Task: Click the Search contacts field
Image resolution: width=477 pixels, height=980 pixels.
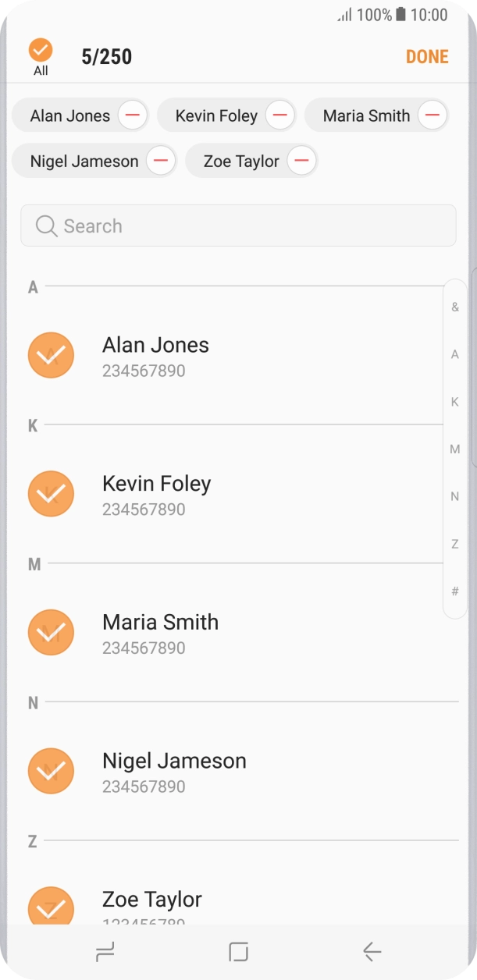Action: [x=238, y=226]
